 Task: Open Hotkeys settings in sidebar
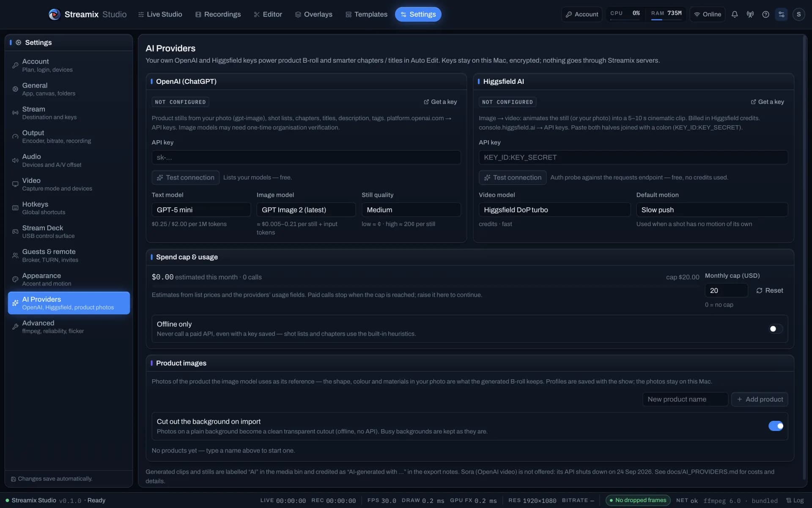[x=69, y=208]
